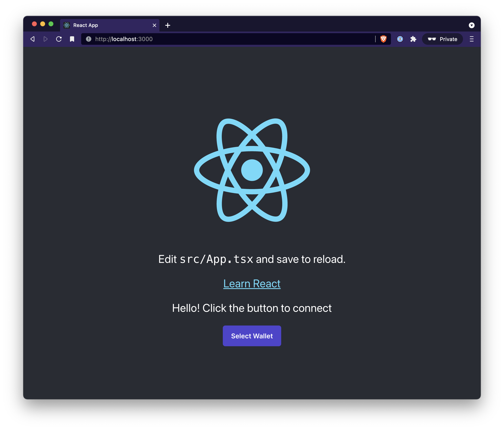The height and width of the screenshot is (430, 504).
Task: Click the green maximize window button
Action: pos(51,24)
